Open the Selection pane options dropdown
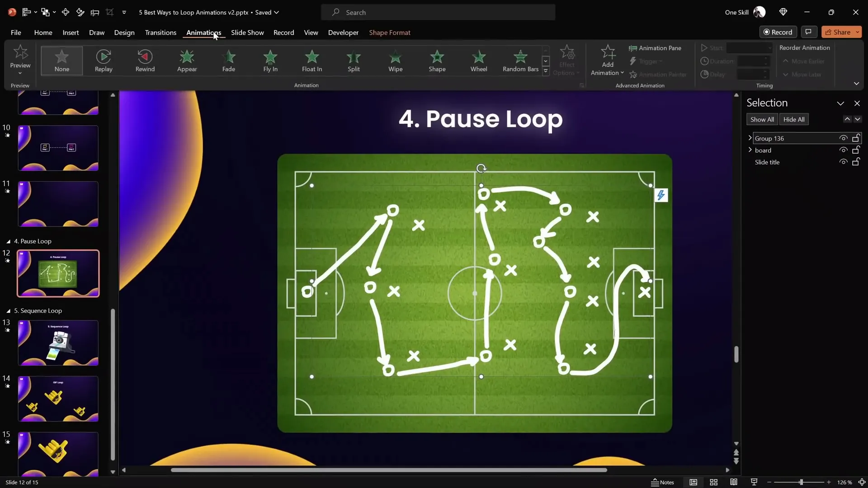Image resolution: width=868 pixels, height=488 pixels. pyautogui.click(x=840, y=103)
